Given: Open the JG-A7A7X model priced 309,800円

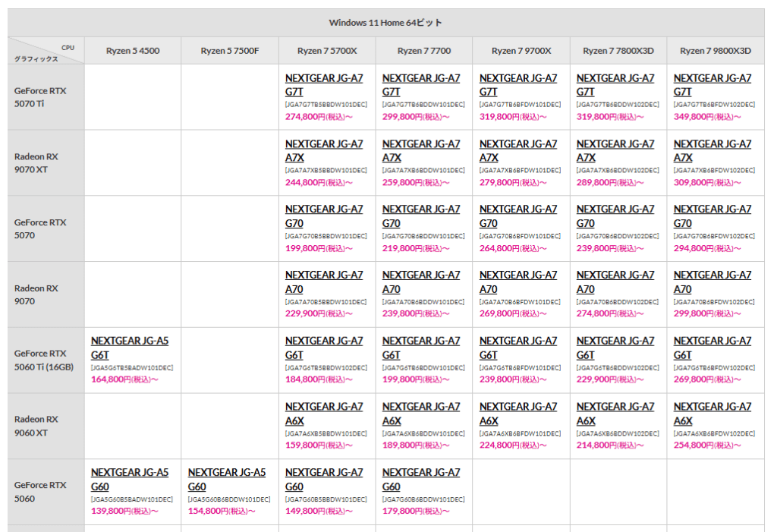Looking at the screenshot, I should pyautogui.click(x=712, y=150).
